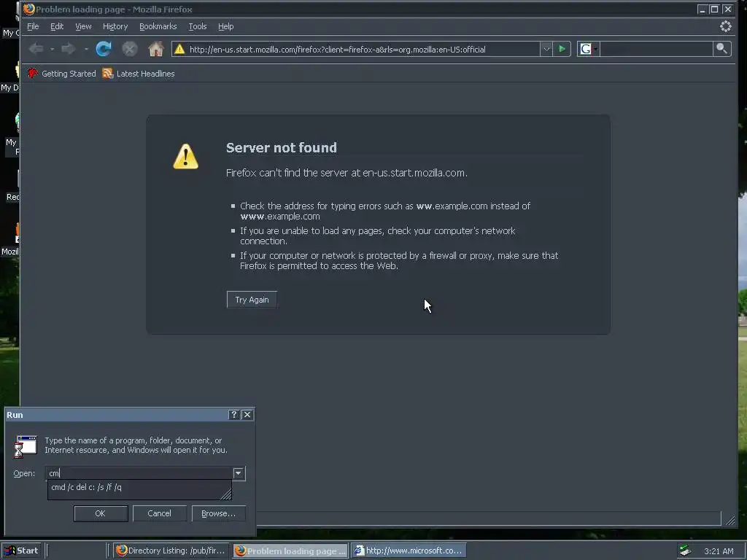Screen dimensions: 747x560
Task: Open the Start menu
Action: 21,551
